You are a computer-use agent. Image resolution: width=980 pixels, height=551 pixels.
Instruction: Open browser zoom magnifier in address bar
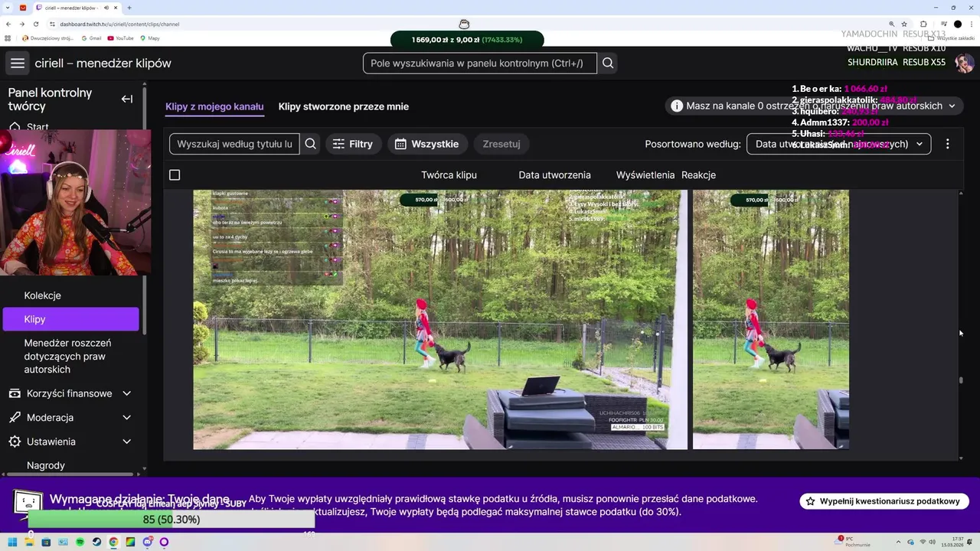click(891, 24)
